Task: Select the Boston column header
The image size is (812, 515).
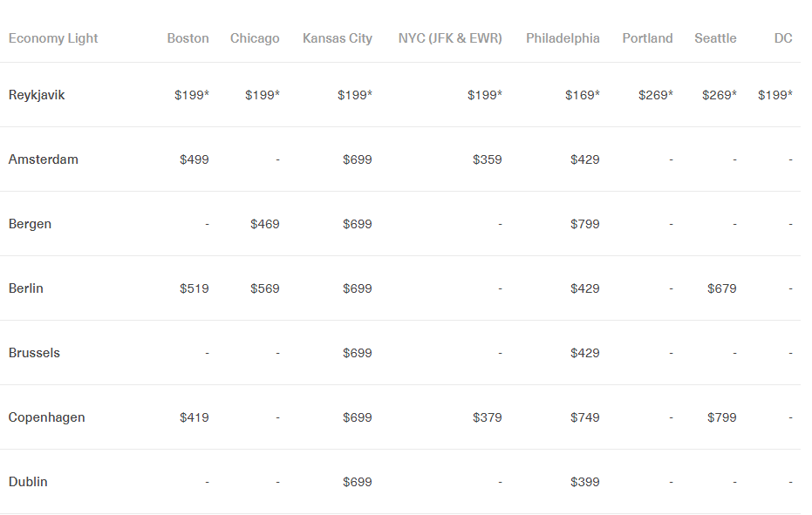Action: tap(188, 38)
